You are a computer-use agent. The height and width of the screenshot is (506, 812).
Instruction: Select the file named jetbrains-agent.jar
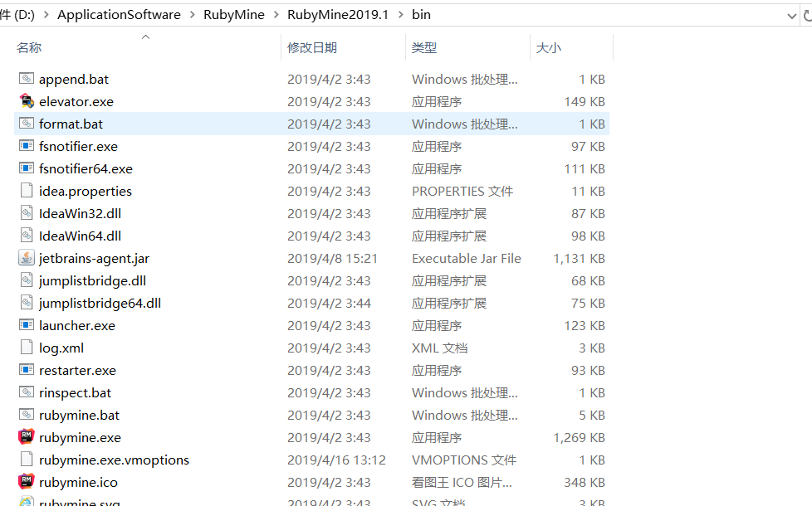(94, 258)
